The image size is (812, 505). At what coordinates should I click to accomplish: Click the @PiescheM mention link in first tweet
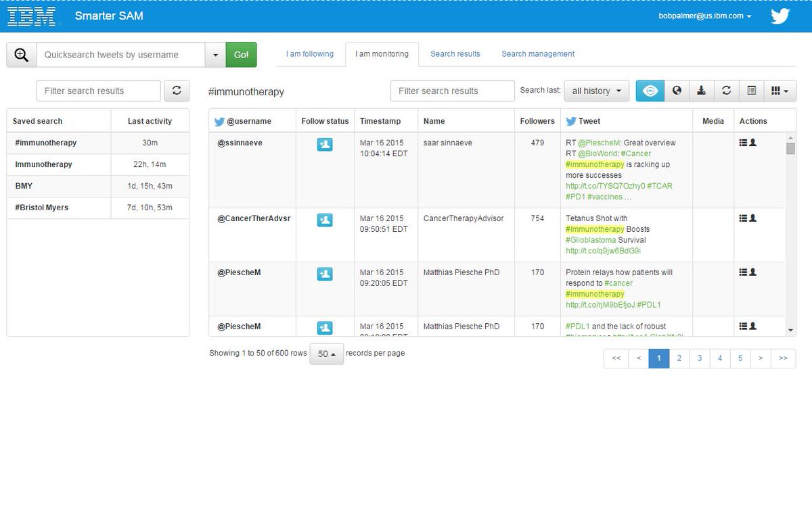click(x=599, y=143)
